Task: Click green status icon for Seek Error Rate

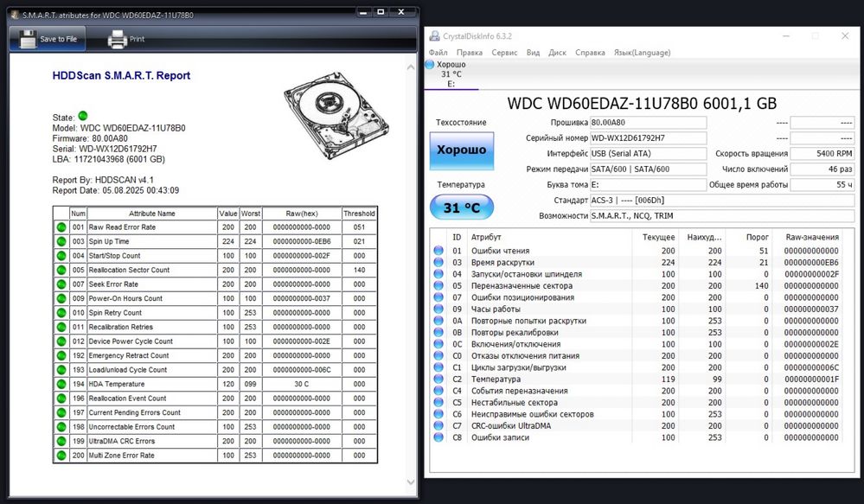Action: (61, 284)
